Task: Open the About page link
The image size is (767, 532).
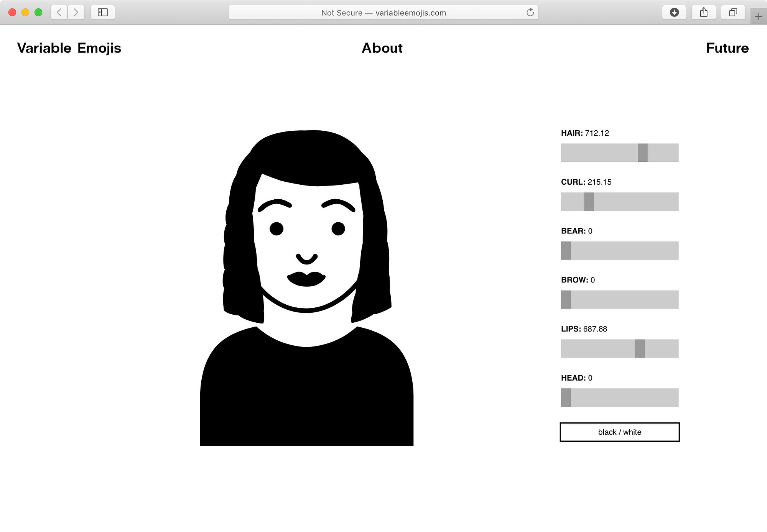Action: [382, 48]
